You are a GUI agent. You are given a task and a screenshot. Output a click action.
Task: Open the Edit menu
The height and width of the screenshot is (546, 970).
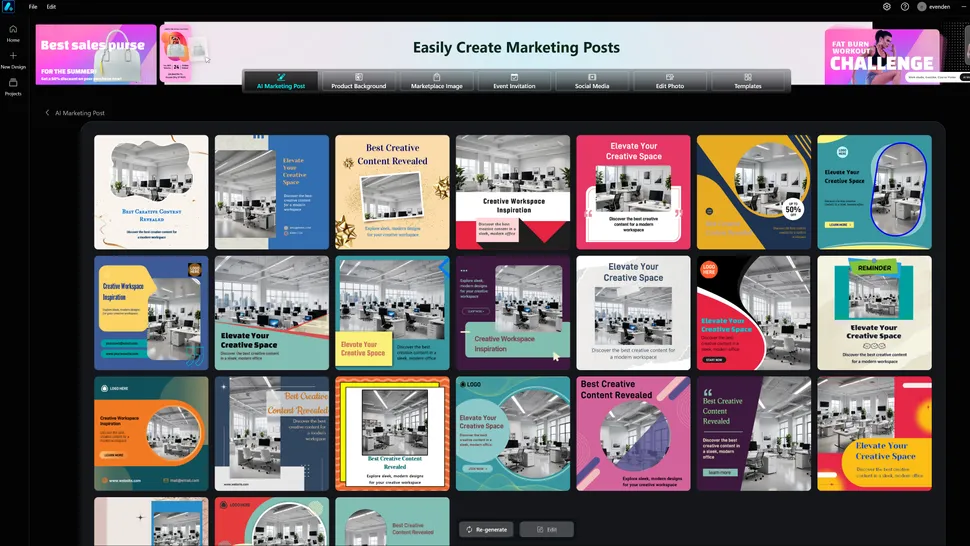[x=51, y=6]
